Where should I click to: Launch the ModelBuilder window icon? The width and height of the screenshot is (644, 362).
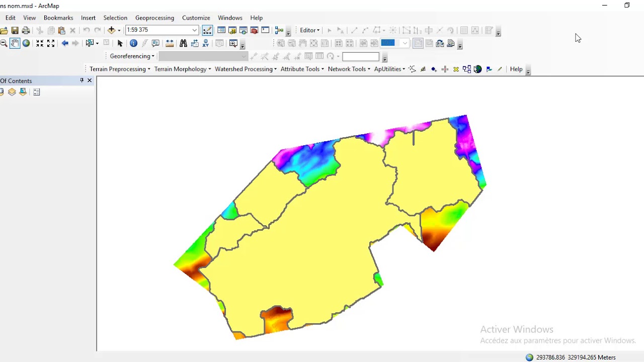pyautogui.click(x=279, y=30)
